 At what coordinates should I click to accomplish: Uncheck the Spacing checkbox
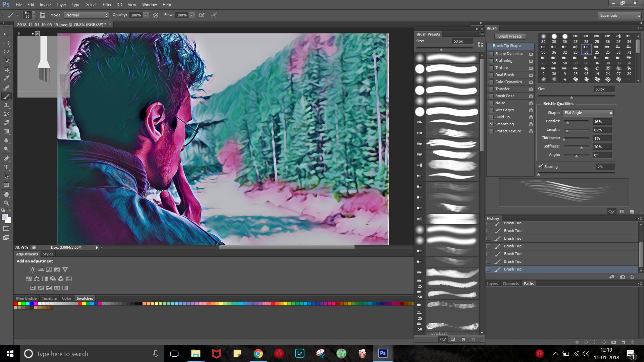[540, 167]
